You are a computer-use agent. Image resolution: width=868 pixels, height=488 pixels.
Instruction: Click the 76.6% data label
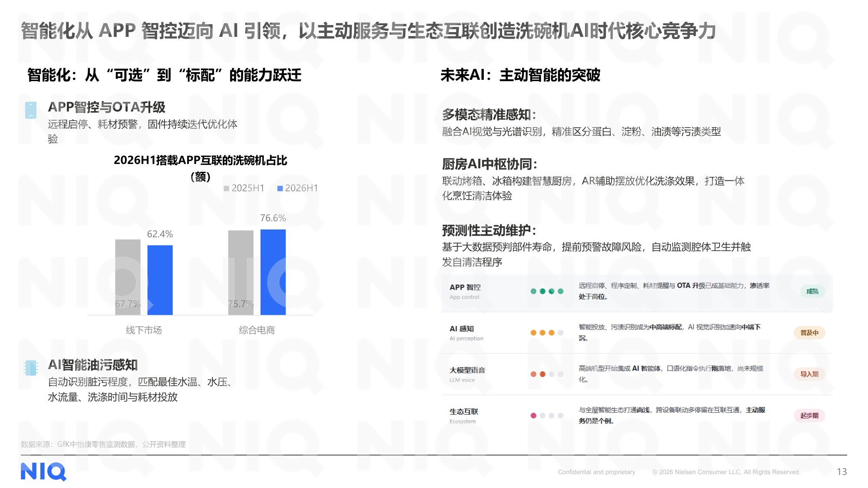(273, 218)
